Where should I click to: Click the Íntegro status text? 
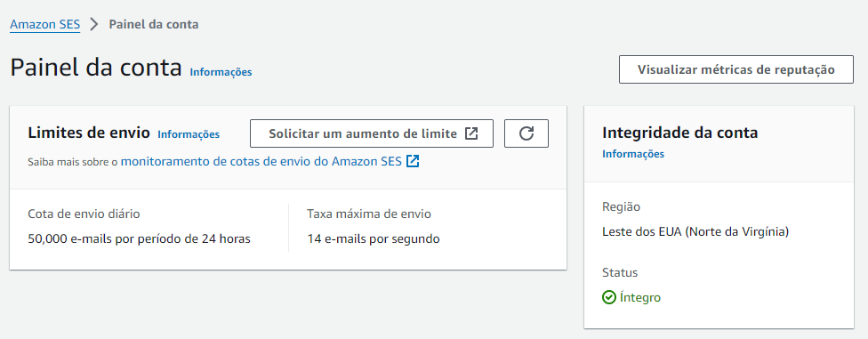tap(640, 297)
